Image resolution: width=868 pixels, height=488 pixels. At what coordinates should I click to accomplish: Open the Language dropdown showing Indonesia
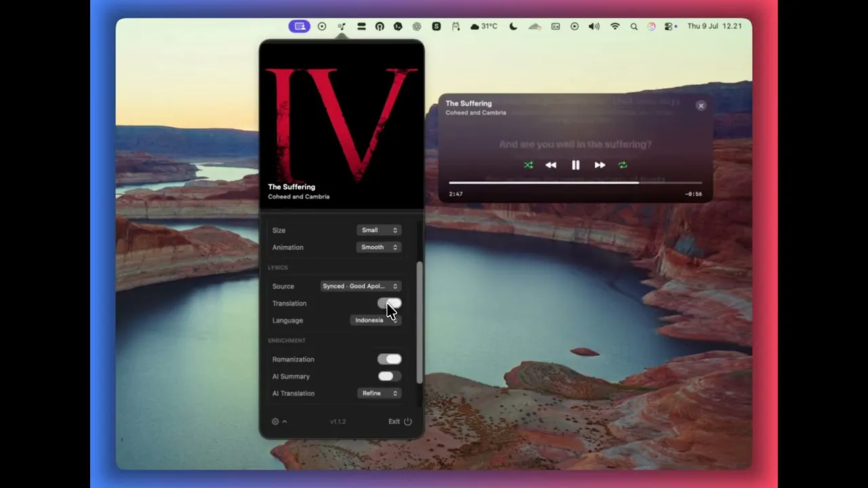tap(376, 320)
